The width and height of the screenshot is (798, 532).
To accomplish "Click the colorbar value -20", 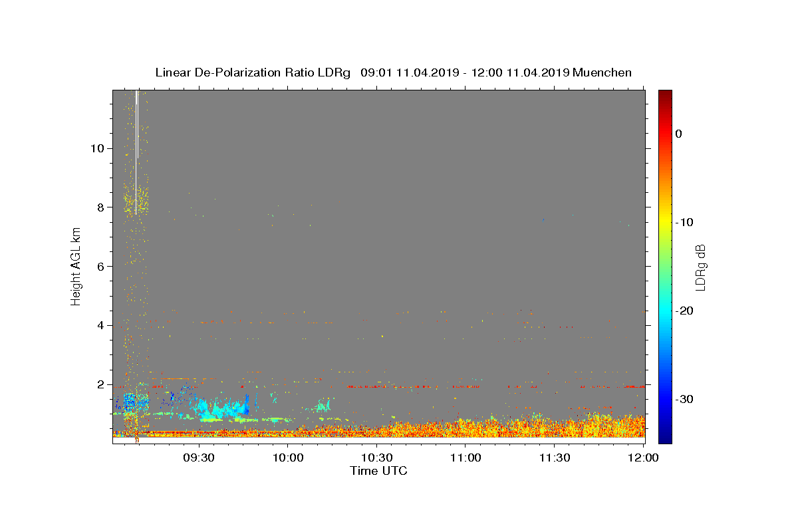I will [685, 311].
